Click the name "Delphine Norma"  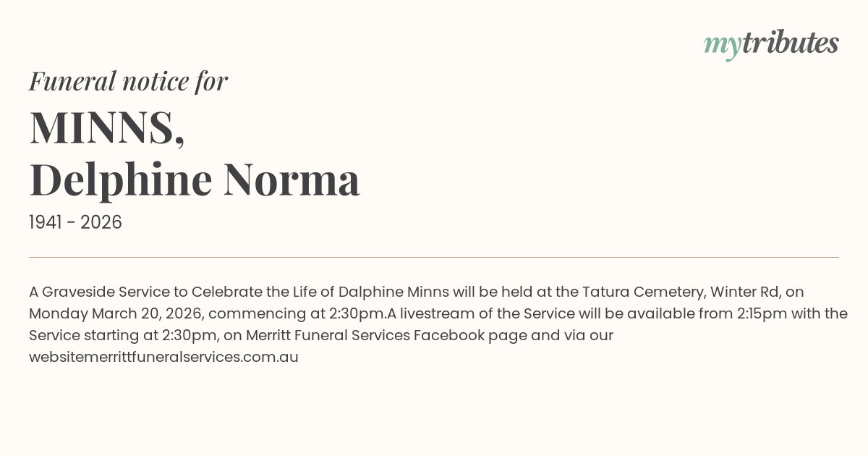coord(194,180)
